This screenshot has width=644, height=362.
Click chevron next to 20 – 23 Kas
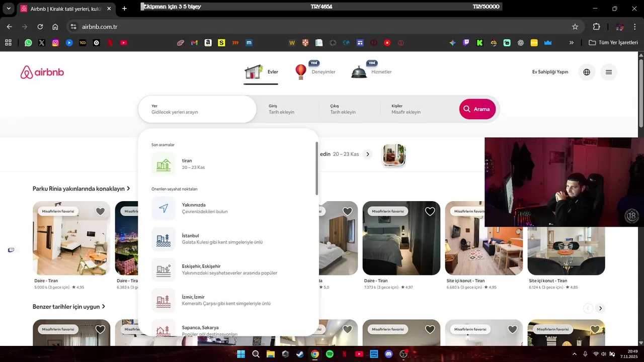pyautogui.click(x=368, y=154)
